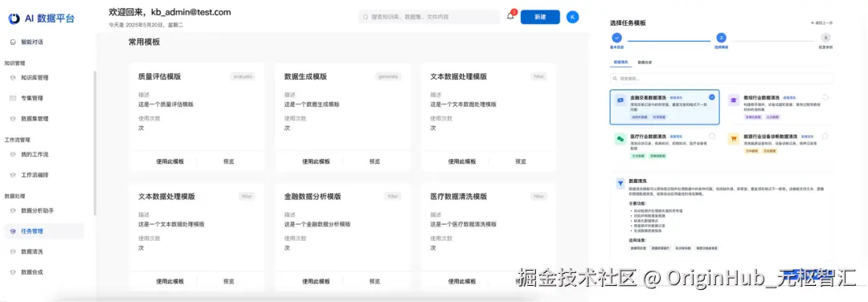868x302 pixels.
Task: Use the 医疗数据清洗模版 template
Action: pyautogui.click(x=462, y=282)
